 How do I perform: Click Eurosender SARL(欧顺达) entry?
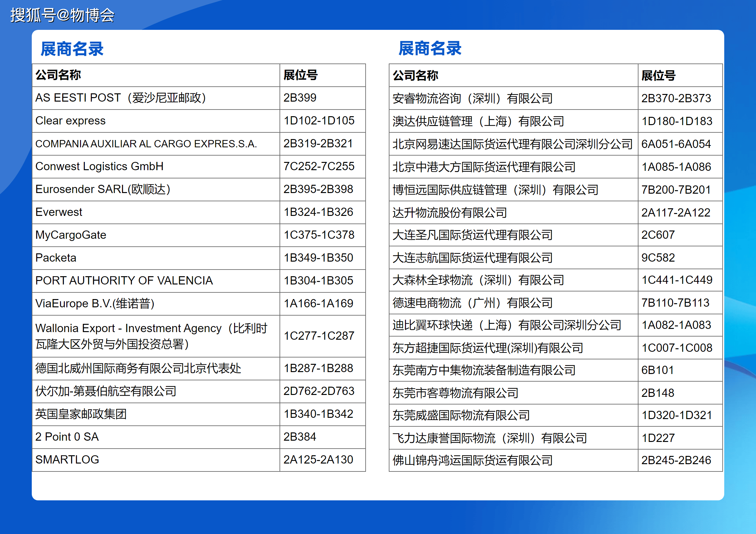[103, 189]
